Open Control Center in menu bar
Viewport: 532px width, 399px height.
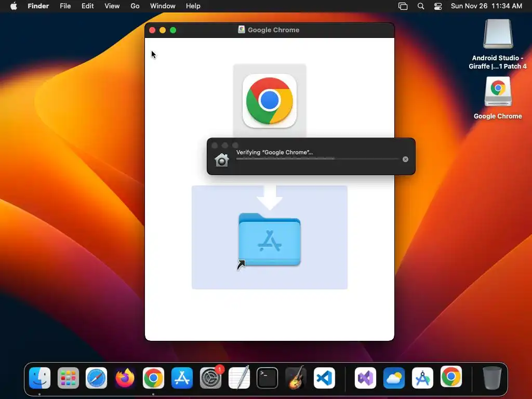click(x=438, y=6)
